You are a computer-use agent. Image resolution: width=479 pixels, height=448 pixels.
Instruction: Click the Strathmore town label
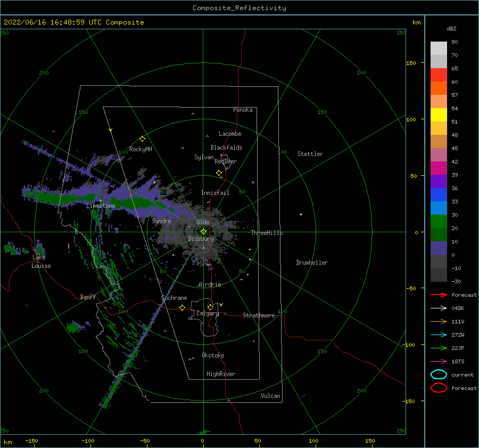259,315
